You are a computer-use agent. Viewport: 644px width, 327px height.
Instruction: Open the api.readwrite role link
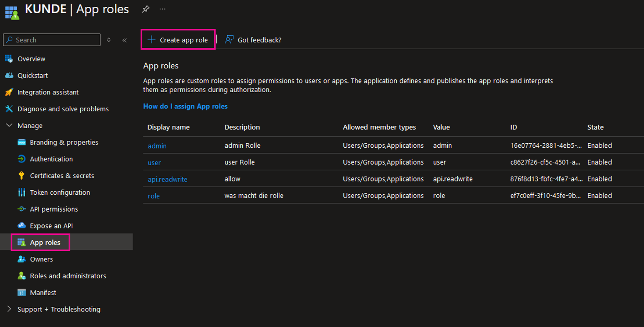(168, 179)
